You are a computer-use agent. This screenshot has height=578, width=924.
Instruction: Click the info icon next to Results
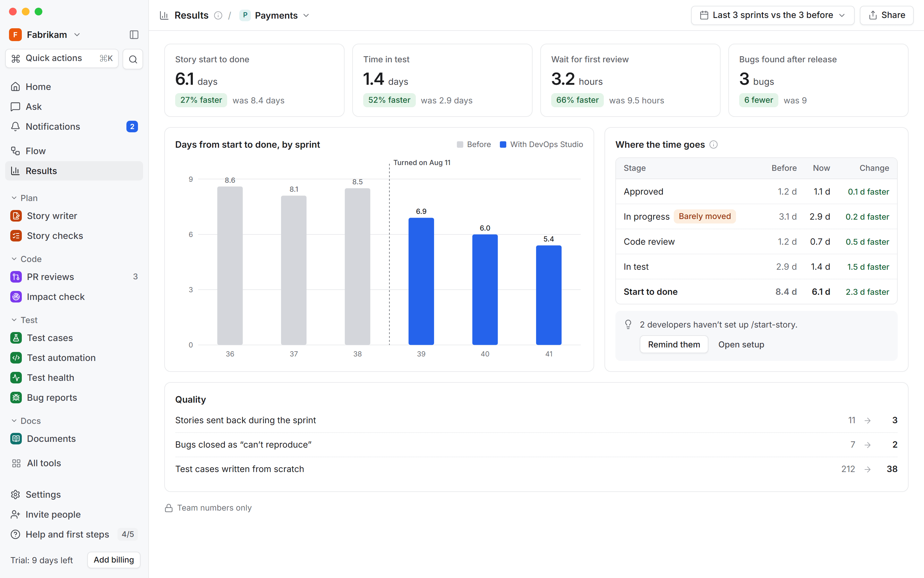pos(218,15)
